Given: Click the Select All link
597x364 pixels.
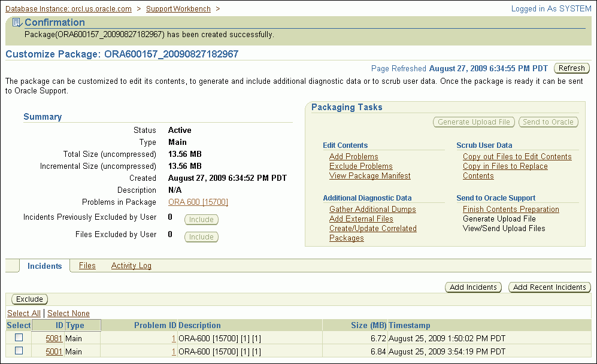Looking at the screenshot, I should click(23, 314).
